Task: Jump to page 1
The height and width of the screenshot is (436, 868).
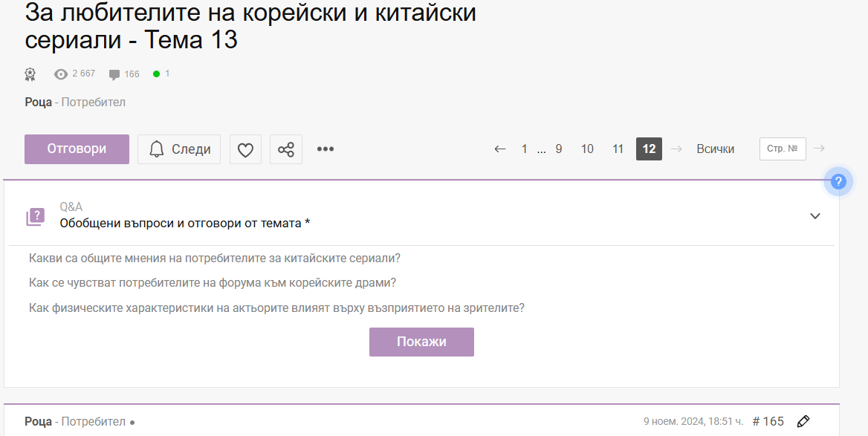Action: 524,149
